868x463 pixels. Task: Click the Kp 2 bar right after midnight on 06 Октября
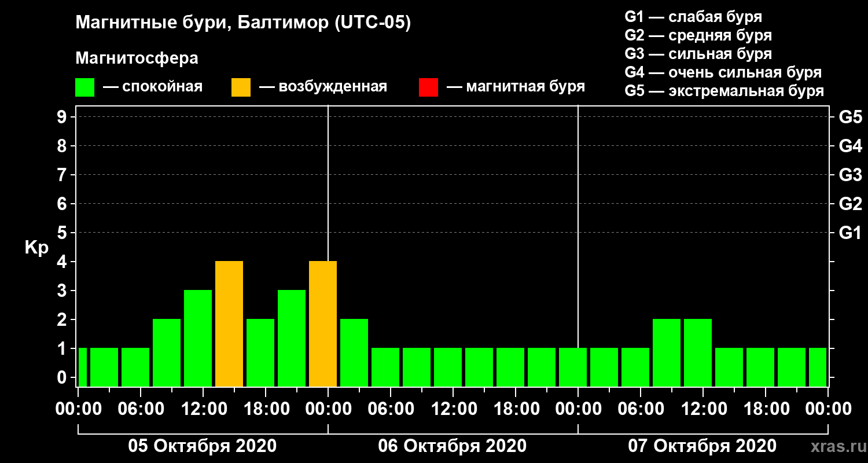(x=354, y=353)
